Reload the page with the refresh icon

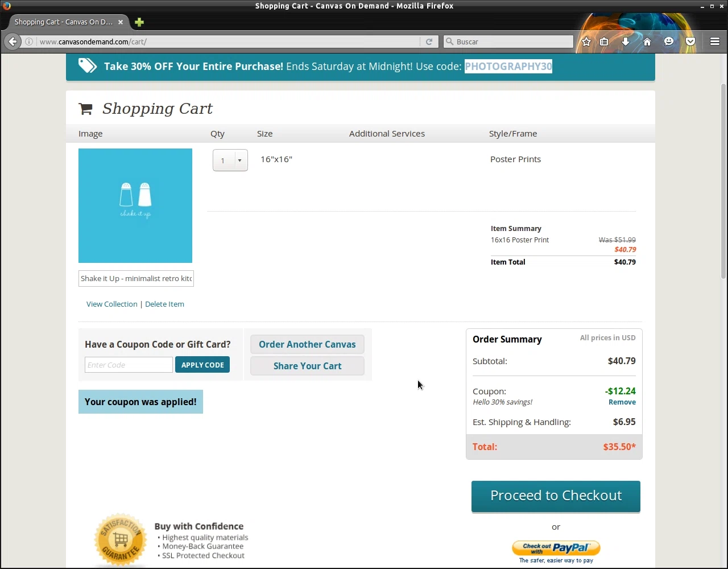click(429, 42)
